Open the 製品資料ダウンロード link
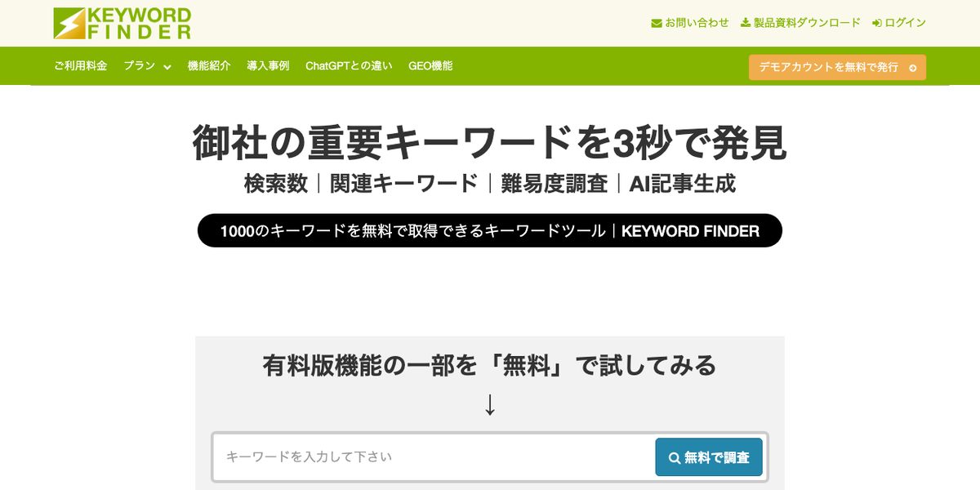The height and width of the screenshot is (490, 980). pos(800,23)
